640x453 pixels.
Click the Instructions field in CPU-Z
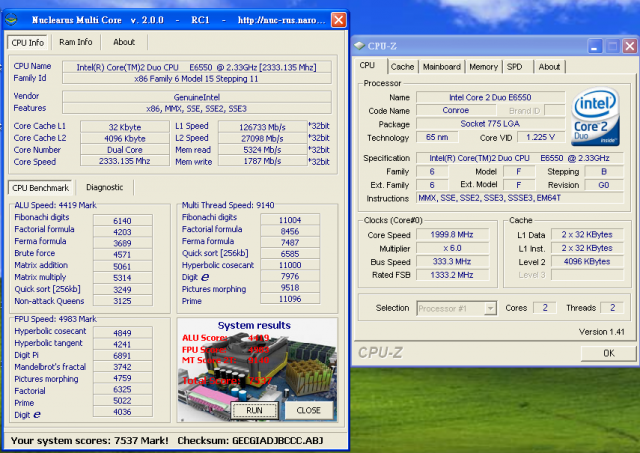(520, 198)
